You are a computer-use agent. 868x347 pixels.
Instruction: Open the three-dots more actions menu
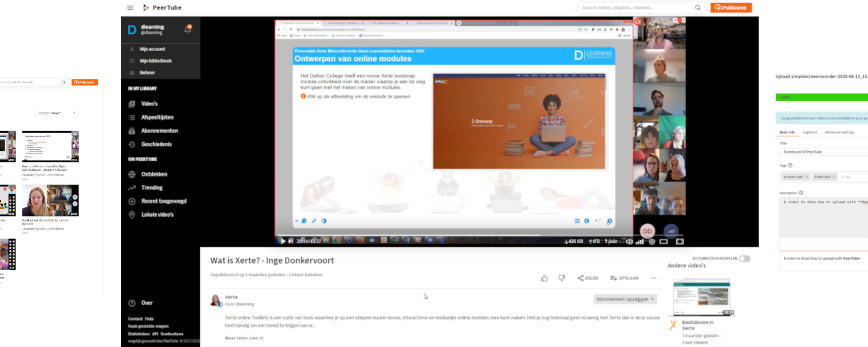654,278
